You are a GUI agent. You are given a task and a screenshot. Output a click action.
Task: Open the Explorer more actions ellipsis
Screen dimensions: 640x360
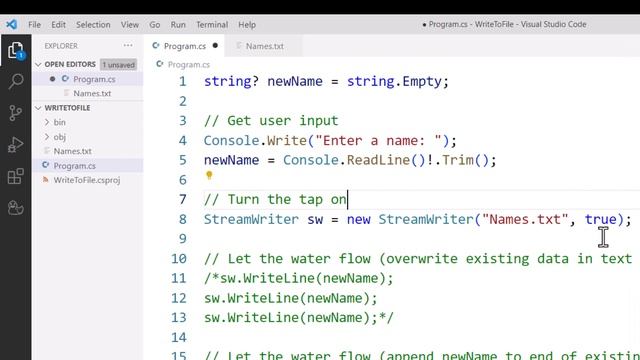click(128, 45)
